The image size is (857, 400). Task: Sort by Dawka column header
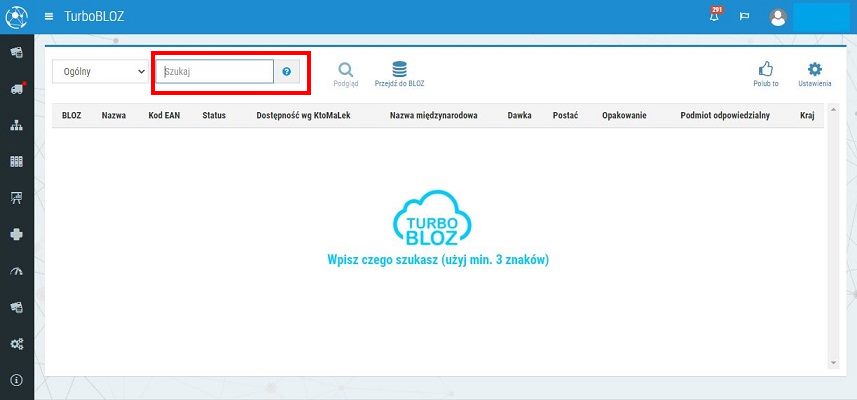point(519,116)
